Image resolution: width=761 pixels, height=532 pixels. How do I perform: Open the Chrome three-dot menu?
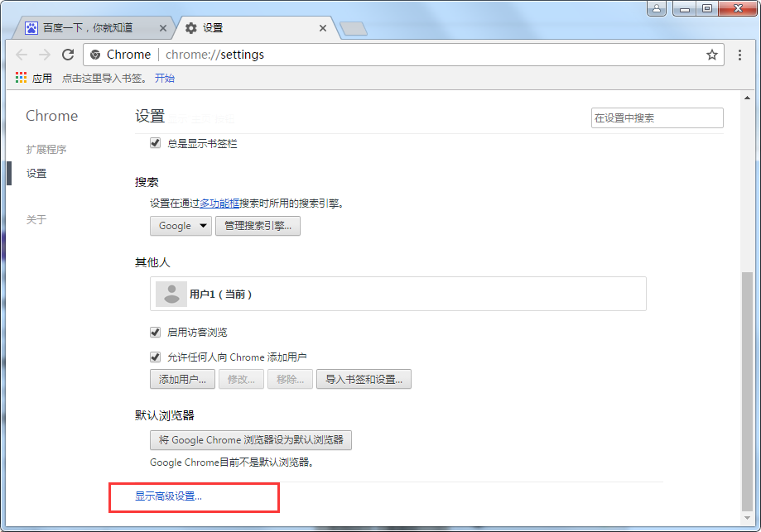click(x=739, y=55)
